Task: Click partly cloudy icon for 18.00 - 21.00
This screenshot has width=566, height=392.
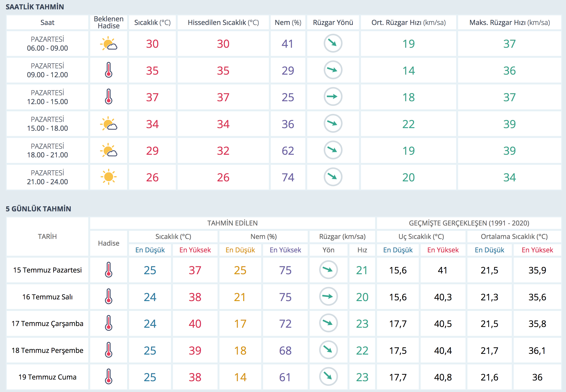Action: [x=109, y=150]
